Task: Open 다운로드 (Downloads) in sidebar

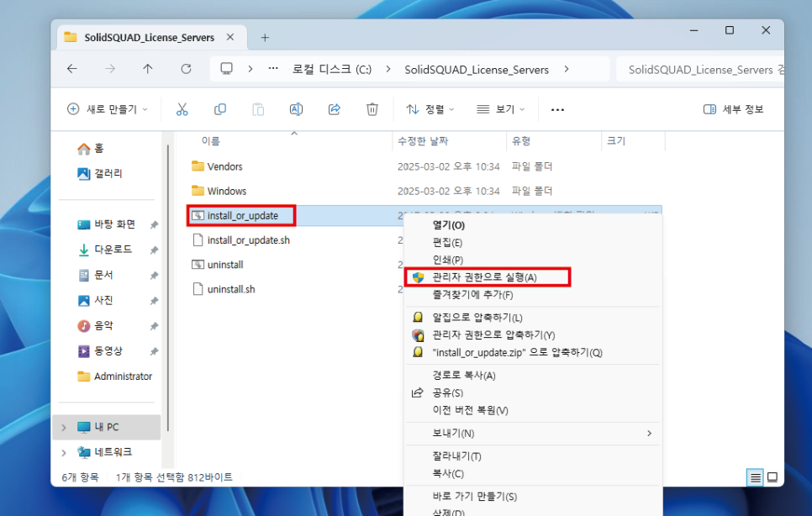Action: pos(105,250)
